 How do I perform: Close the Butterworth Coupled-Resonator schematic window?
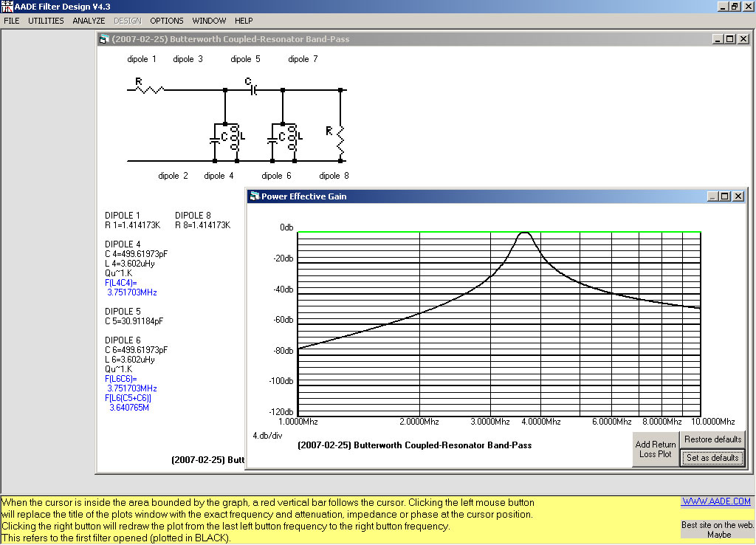pyautogui.click(x=743, y=39)
